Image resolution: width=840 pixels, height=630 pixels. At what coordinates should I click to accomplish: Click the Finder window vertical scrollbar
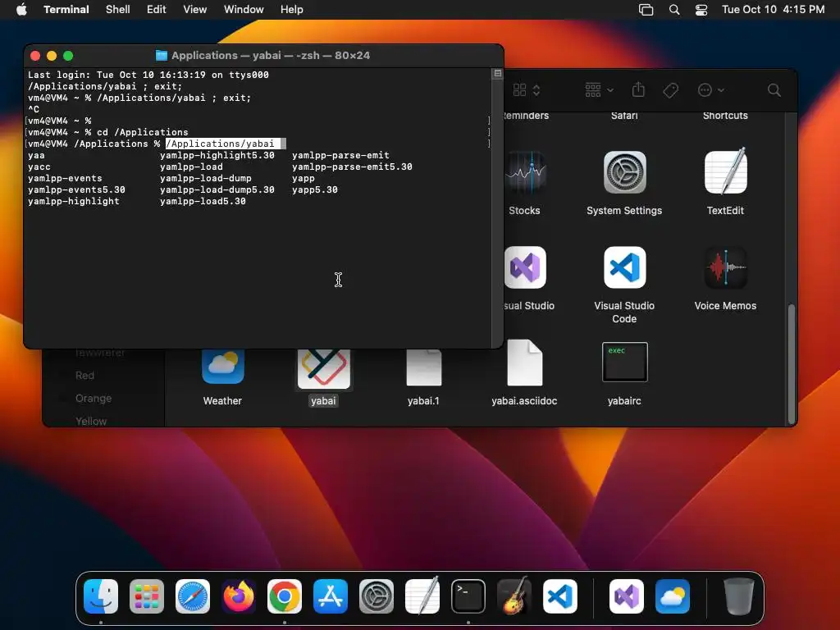coord(792,364)
